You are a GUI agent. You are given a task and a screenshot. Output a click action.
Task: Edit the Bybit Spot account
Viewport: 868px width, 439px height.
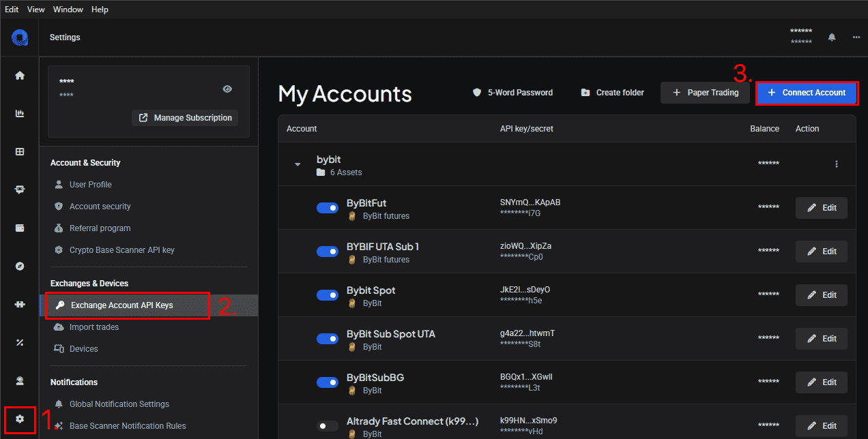822,295
